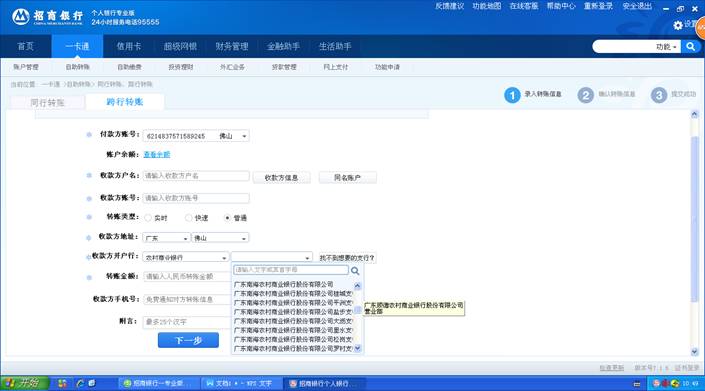Open the 农村商业银行 bank dropdown
The image size is (705, 391).
(x=185, y=258)
